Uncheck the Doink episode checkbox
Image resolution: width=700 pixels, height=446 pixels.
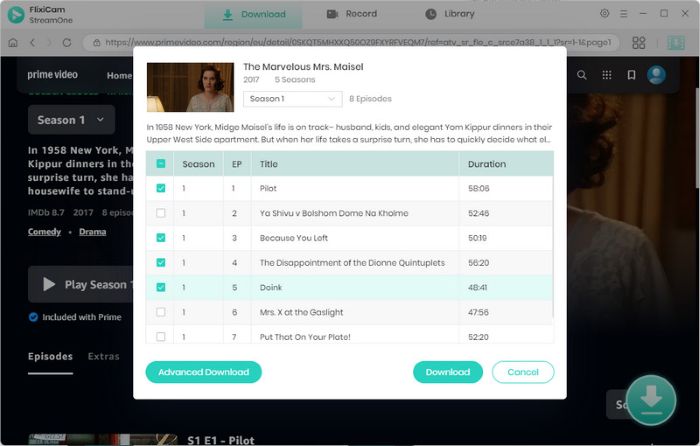tap(161, 288)
